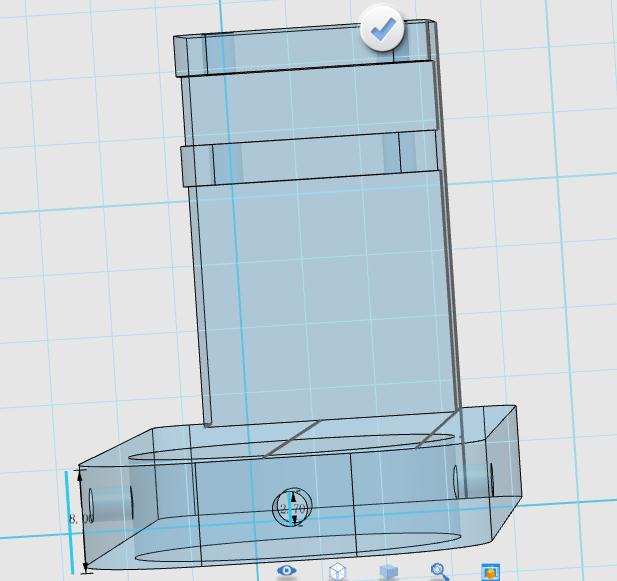Screen dimensions: 617x581
Task: Pick the cylindrical hole on base's right side
Action: [x=474, y=480]
